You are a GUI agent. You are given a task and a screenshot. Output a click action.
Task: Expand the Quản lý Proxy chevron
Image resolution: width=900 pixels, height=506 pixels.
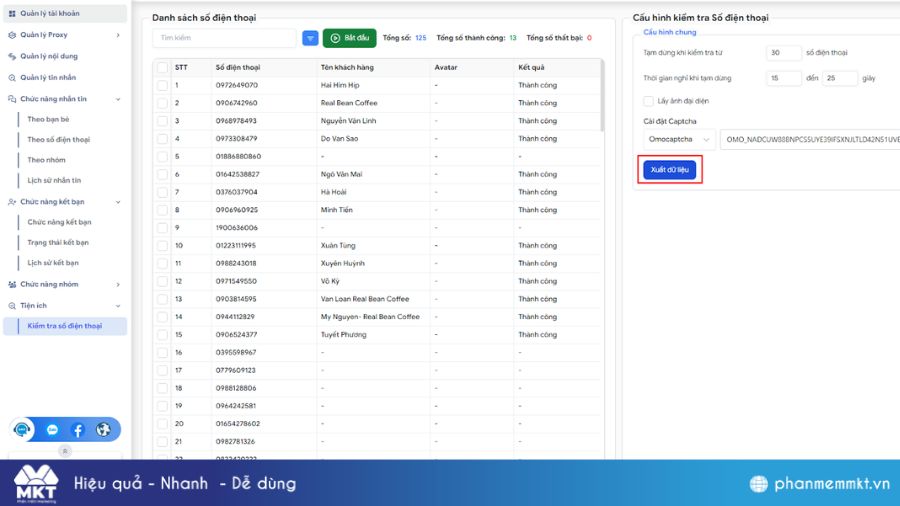[x=118, y=35]
